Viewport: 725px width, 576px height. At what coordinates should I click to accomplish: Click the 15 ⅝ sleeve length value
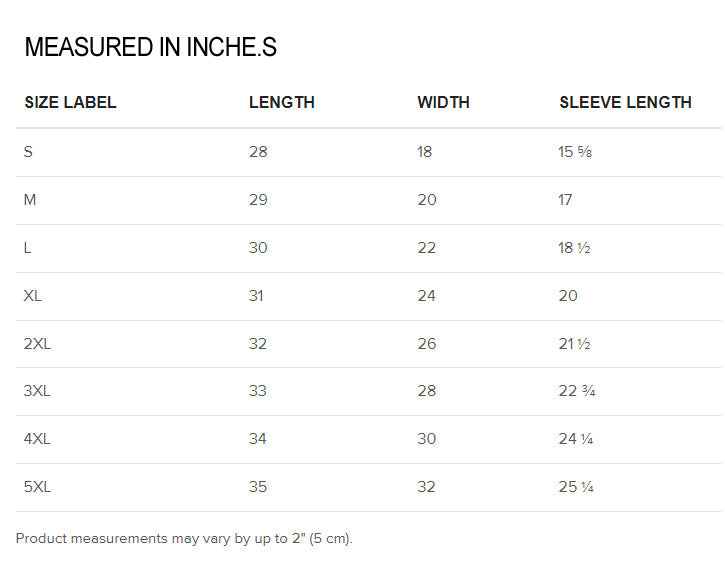point(575,152)
